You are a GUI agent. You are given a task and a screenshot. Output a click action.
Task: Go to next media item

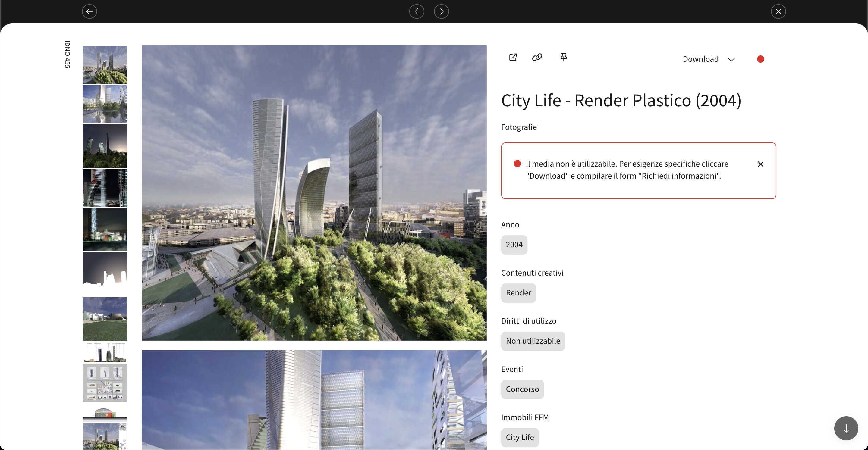[x=441, y=11]
